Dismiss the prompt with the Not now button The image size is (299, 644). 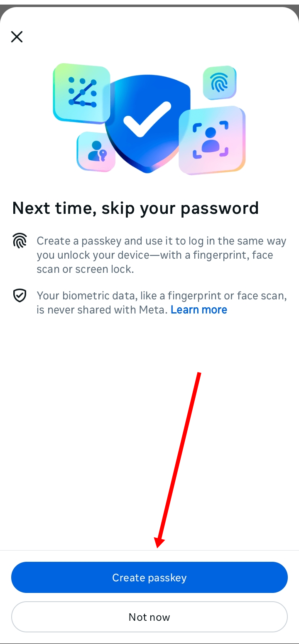point(149,617)
